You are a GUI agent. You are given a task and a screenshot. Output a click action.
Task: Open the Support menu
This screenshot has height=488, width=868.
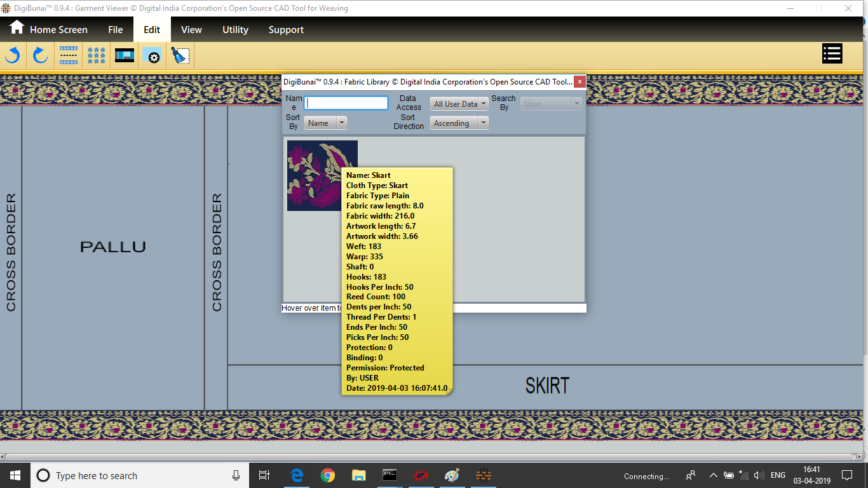[x=286, y=30]
